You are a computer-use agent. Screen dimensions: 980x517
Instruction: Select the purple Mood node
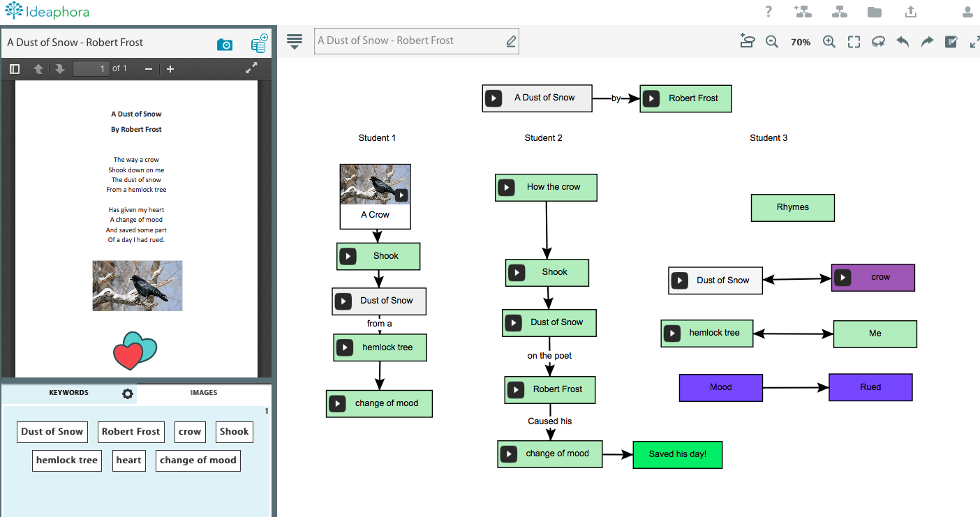point(720,387)
